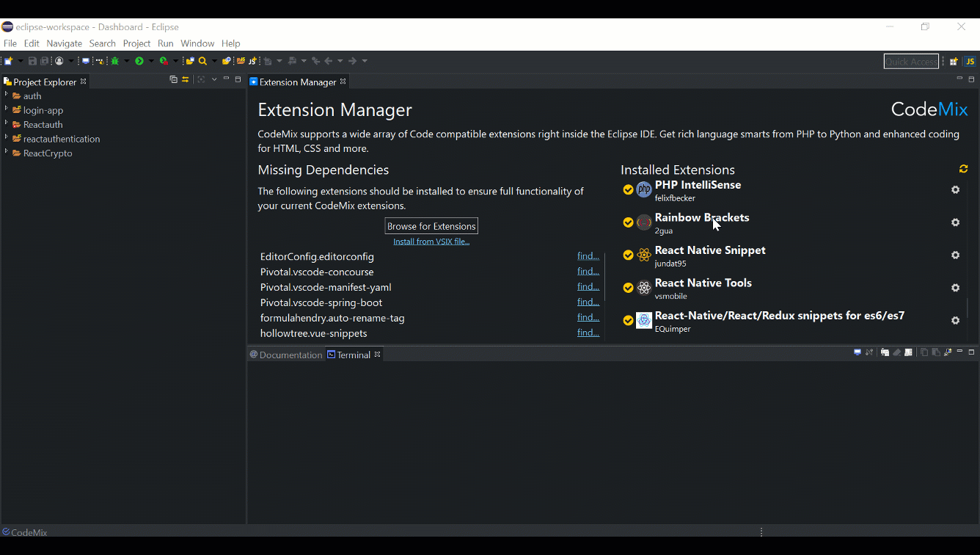This screenshot has width=980, height=555.
Task: Toggle Link with Editor in Project Explorer
Action: pyautogui.click(x=186, y=79)
